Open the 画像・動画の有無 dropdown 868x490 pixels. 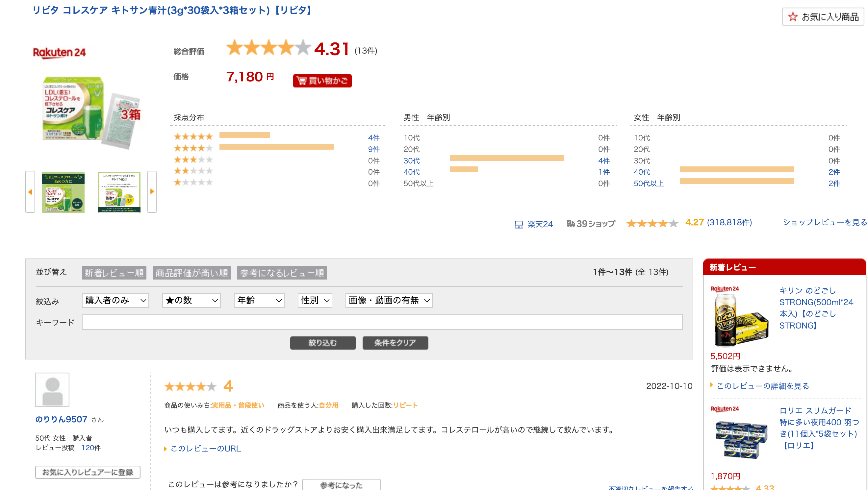(389, 300)
